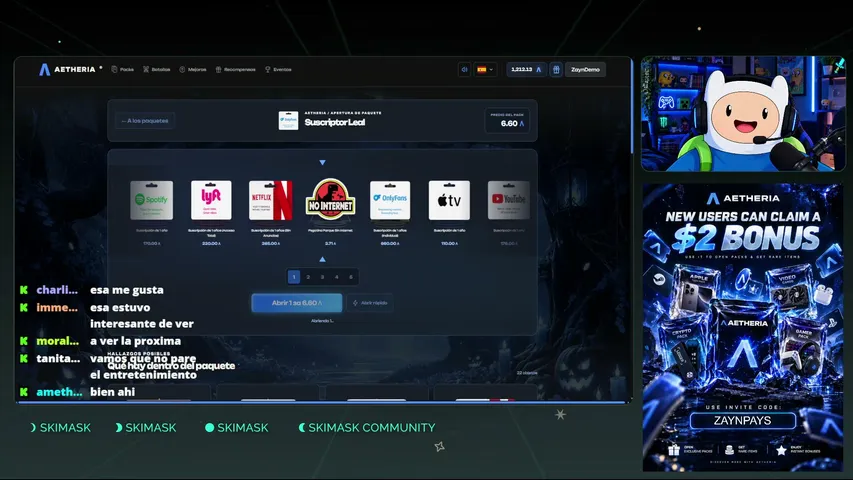This screenshot has width=853, height=480.
Task: Click the imme... chat username
Action: [x=57, y=307]
